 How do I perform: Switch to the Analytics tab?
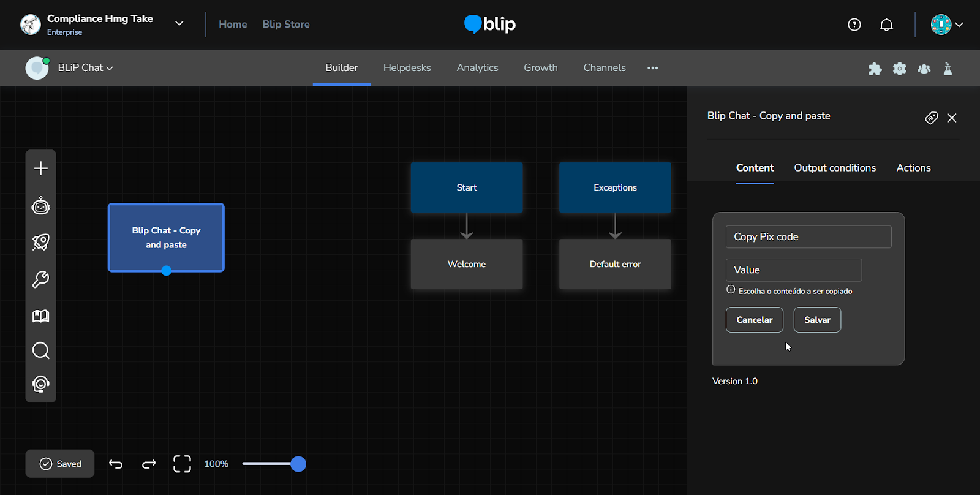(x=478, y=68)
